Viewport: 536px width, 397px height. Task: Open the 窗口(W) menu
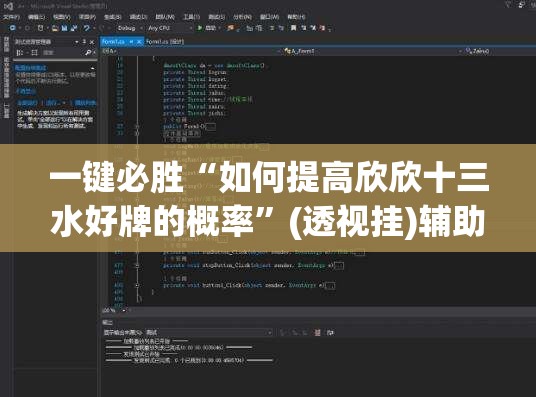click(269, 17)
